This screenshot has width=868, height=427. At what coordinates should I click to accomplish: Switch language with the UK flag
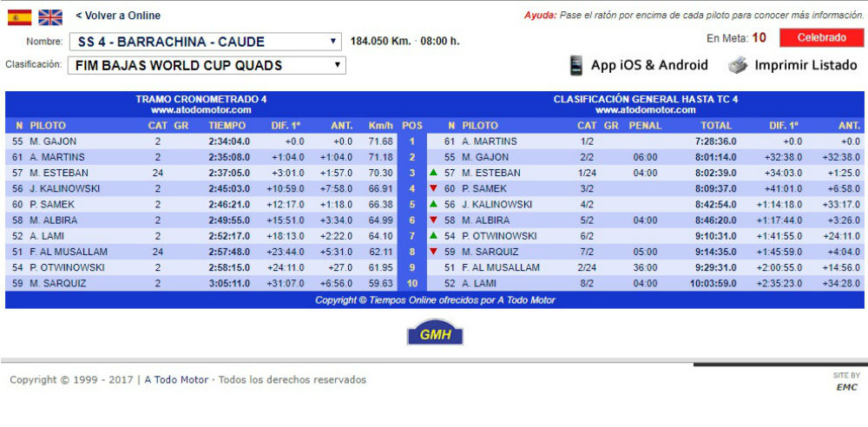[x=50, y=16]
